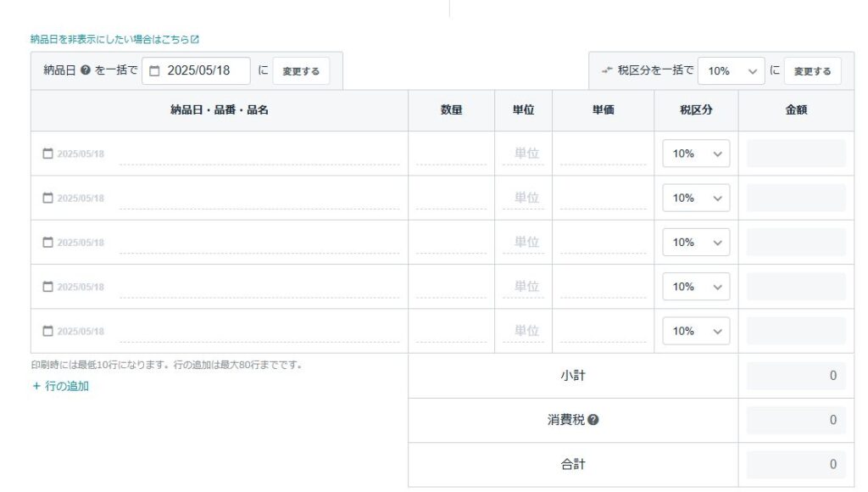Open calendar icon in the fifth row

48,331
